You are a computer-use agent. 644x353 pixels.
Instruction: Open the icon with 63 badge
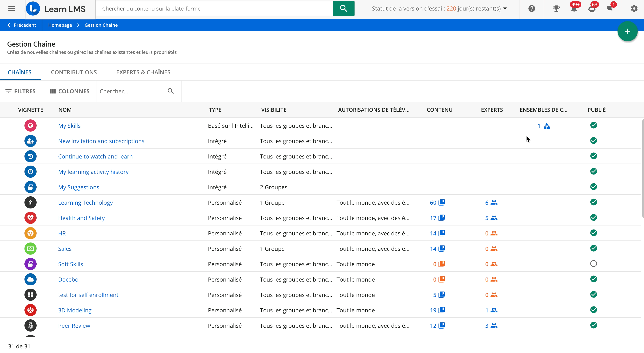tap(592, 9)
